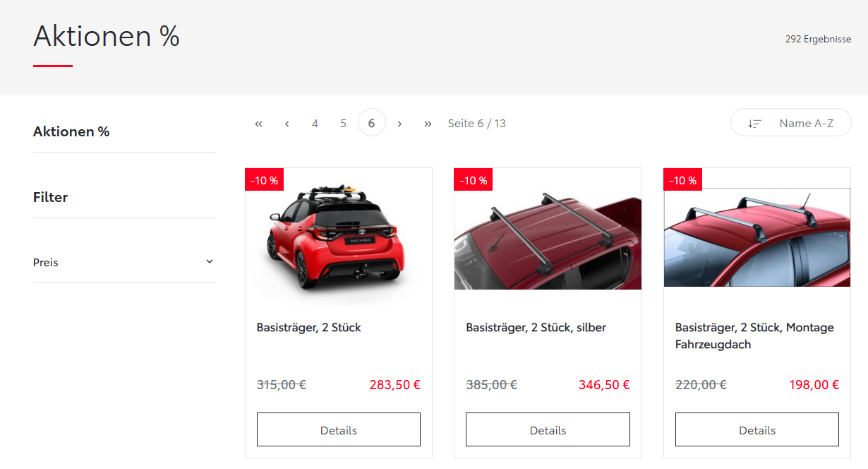Select page 4 in pagination

[315, 124]
